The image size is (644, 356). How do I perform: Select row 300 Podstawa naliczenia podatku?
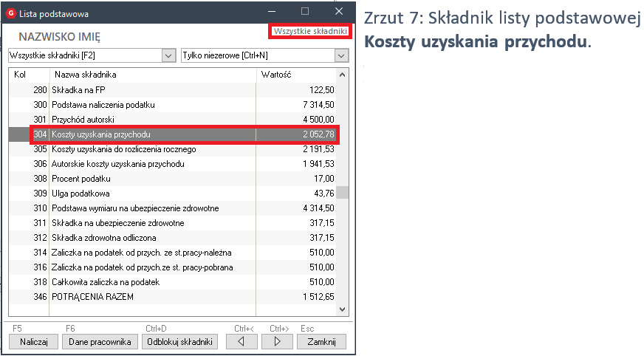point(173,105)
